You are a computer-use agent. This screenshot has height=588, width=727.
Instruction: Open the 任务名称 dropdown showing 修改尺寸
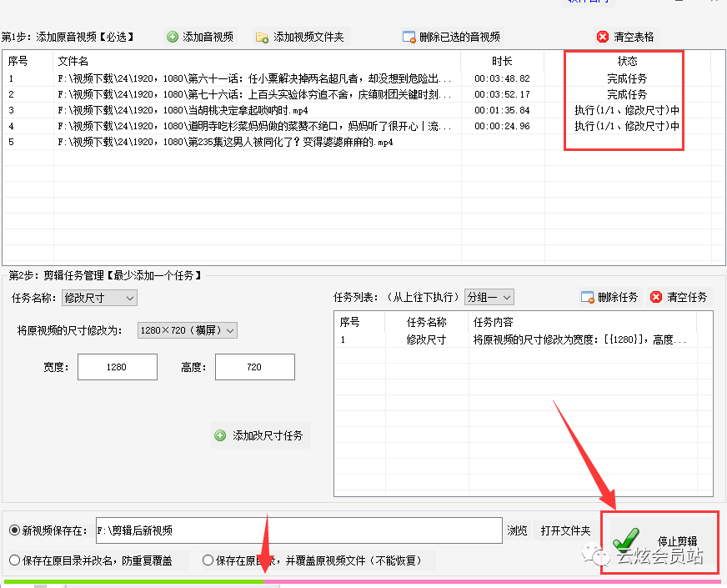coord(99,298)
